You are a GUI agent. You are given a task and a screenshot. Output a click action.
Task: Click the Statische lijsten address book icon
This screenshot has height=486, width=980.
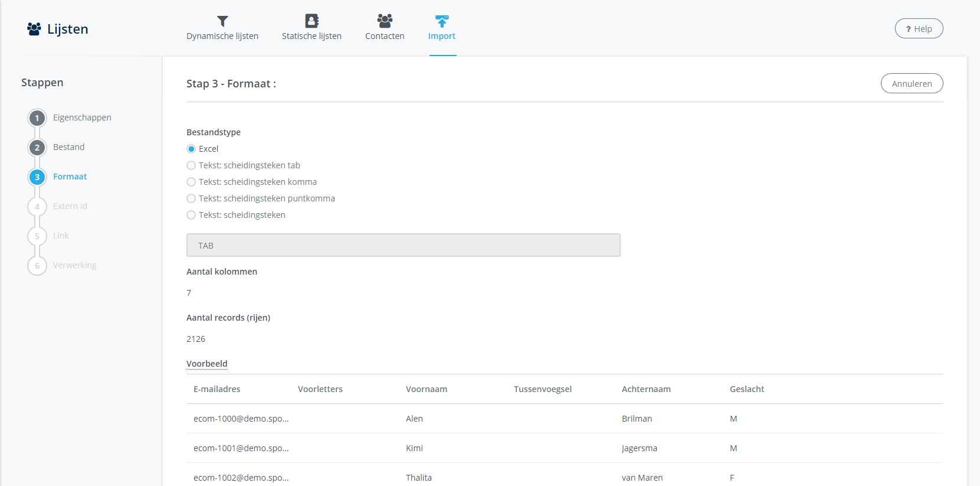(x=312, y=21)
